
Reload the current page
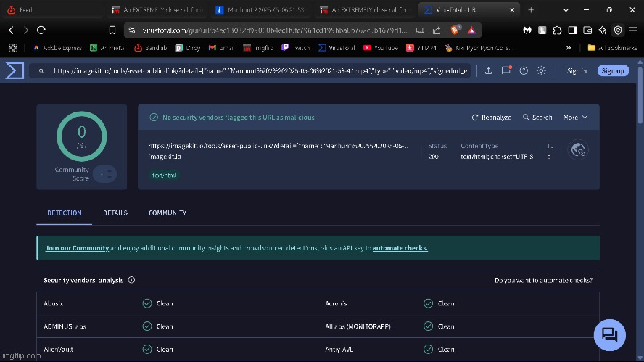tap(41, 30)
